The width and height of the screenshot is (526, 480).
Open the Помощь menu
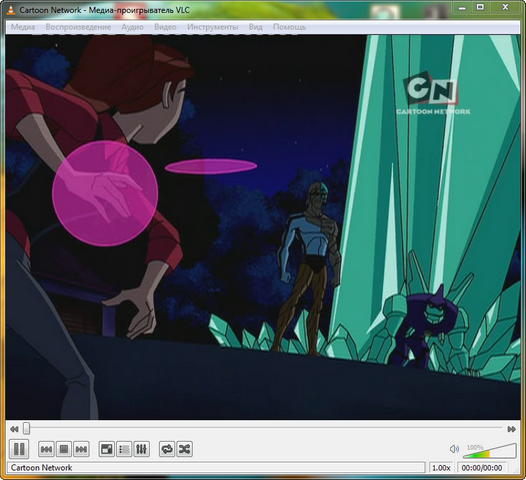[290, 27]
